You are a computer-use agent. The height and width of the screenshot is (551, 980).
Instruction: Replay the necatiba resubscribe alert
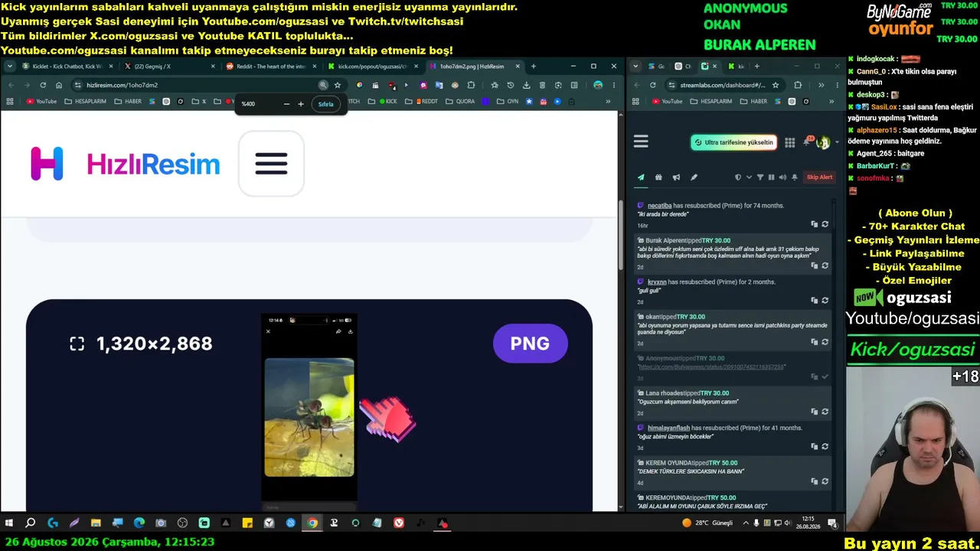825,224
